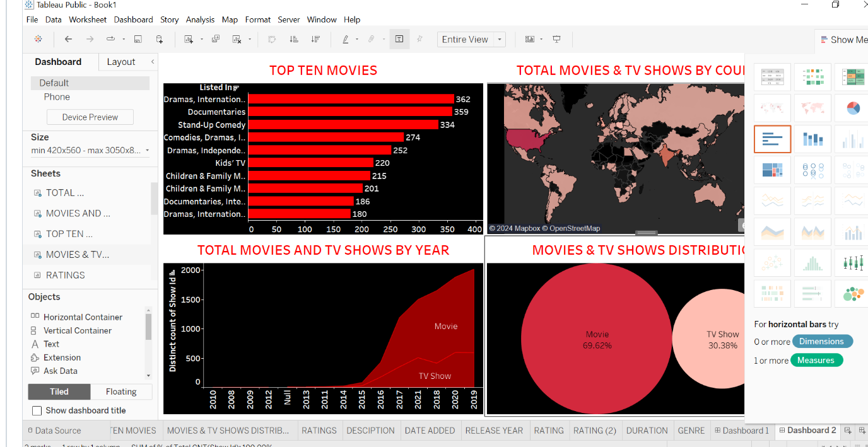Image resolution: width=868 pixels, height=447 pixels.
Task: Open the RELEASE YEAR sheet tab
Action: pyautogui.click(x=494, y=431)
